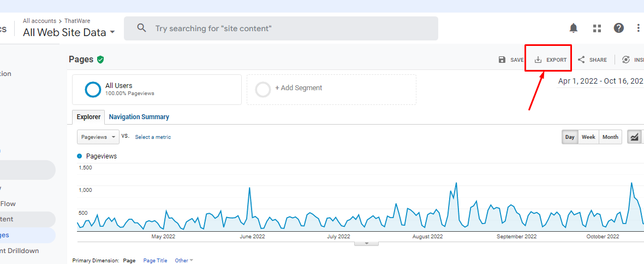This screenshot has width=644, height=264.
Task: Click the Save report icon
Action: tap(502, 60)
